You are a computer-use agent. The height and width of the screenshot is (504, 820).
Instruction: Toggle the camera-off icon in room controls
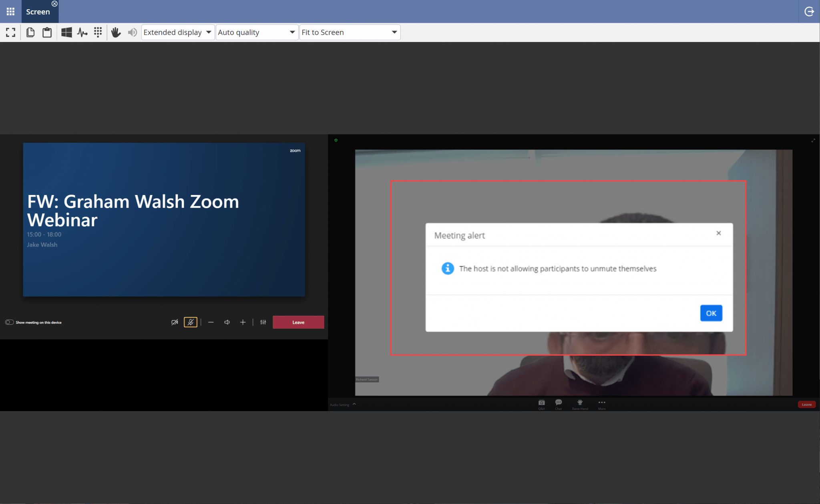[x=175, y=322]
